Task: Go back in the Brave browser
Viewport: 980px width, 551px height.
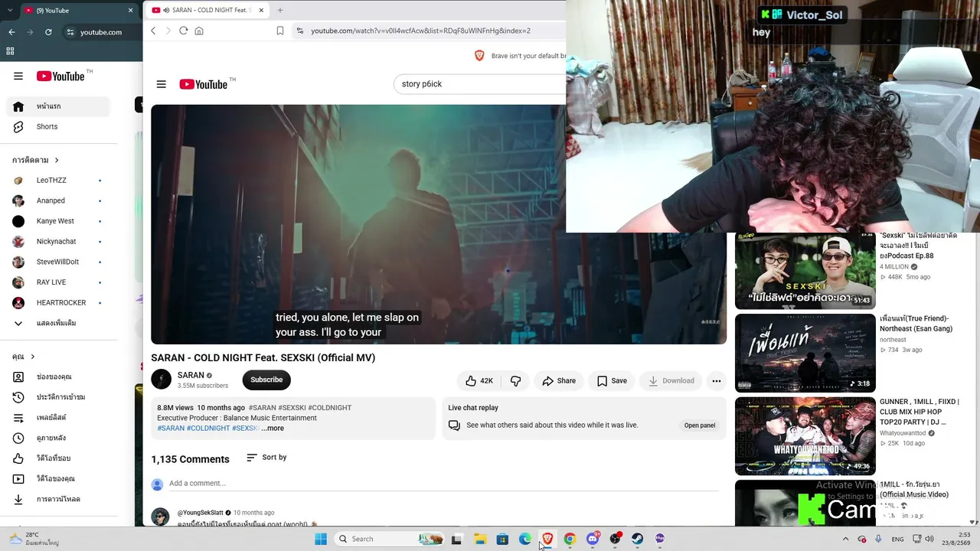Action: click(153, 31)
